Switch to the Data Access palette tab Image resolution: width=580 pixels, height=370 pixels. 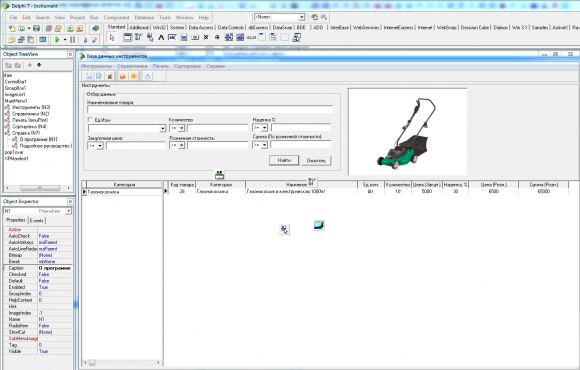pyautogui.click(x=201, y=27)
